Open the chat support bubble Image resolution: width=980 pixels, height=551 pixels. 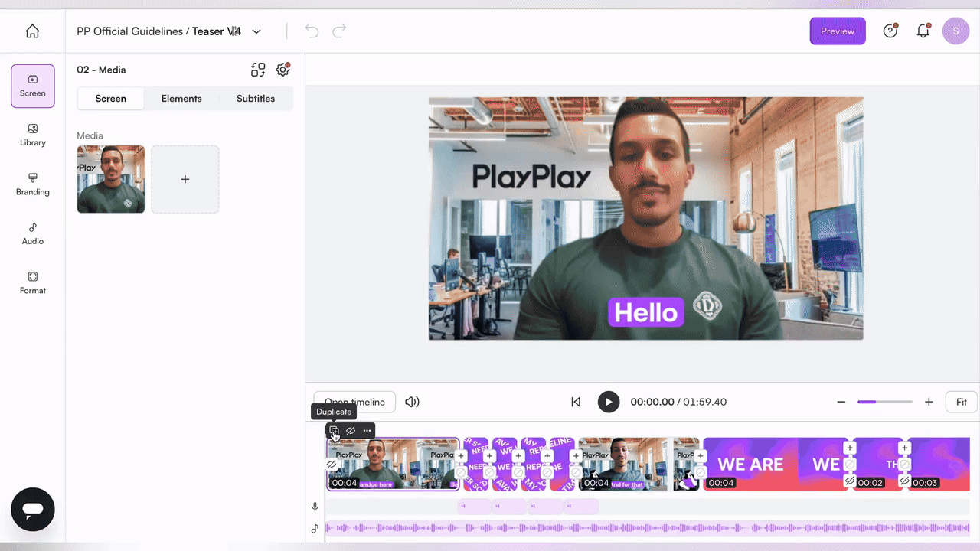click(x=33, y=509)
